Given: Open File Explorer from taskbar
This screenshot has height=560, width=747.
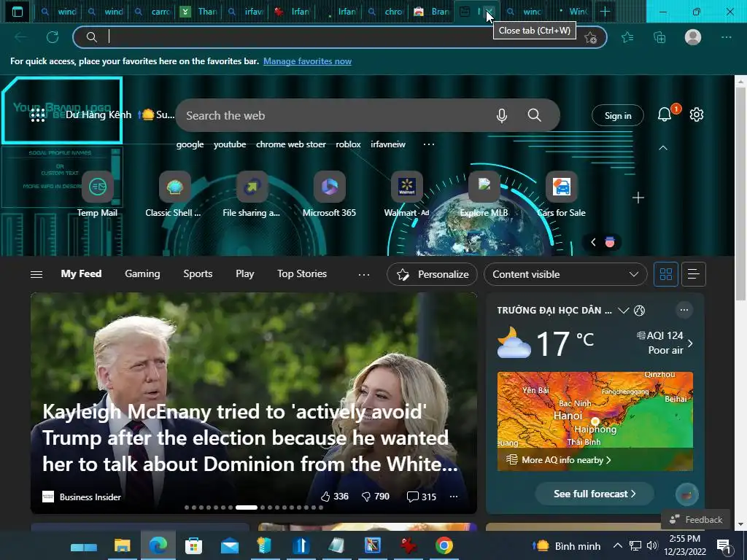Looking at the screenshot, I should 123,545.
